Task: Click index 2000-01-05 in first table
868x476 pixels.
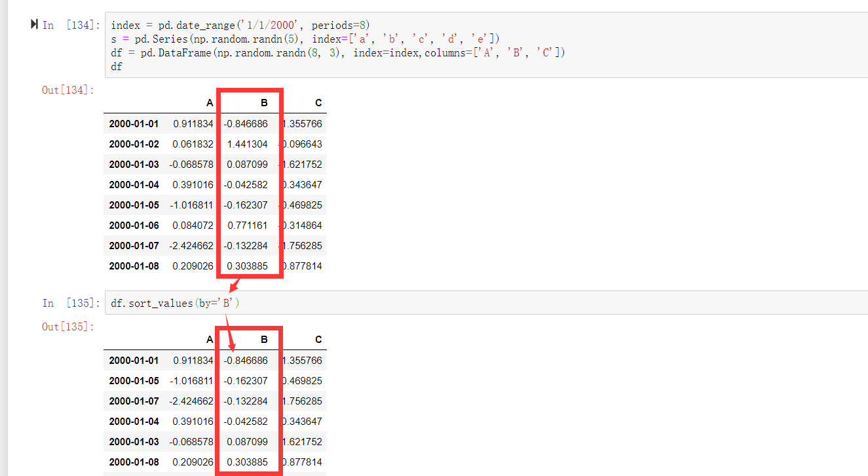Action: click(134, 205)
